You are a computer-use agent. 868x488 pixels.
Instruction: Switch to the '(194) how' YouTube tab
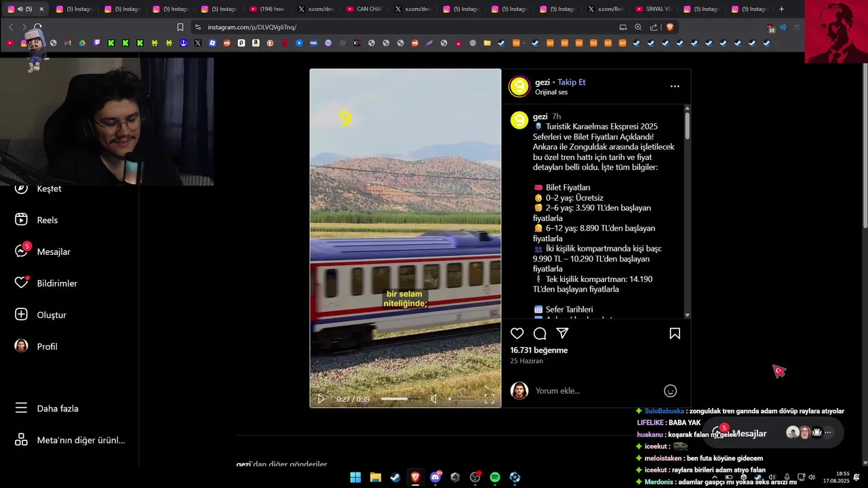pyautogui.click(x=267, y=9)
